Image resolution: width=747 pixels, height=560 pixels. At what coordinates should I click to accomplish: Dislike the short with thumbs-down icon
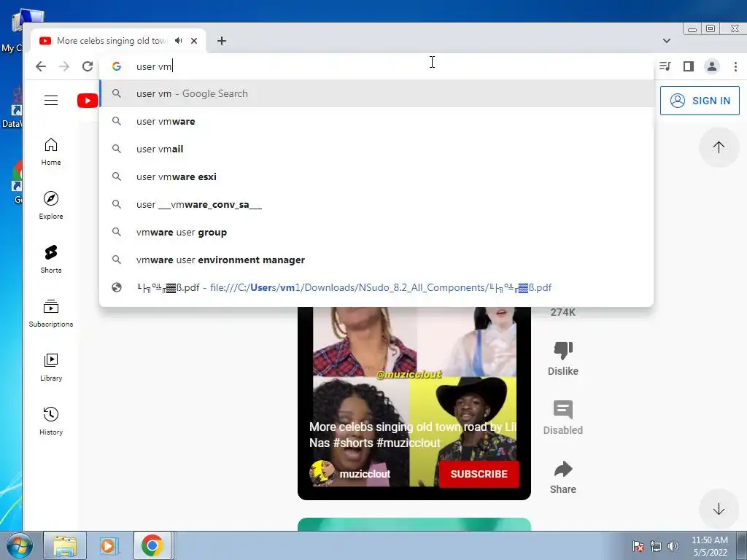click(563, 351)
